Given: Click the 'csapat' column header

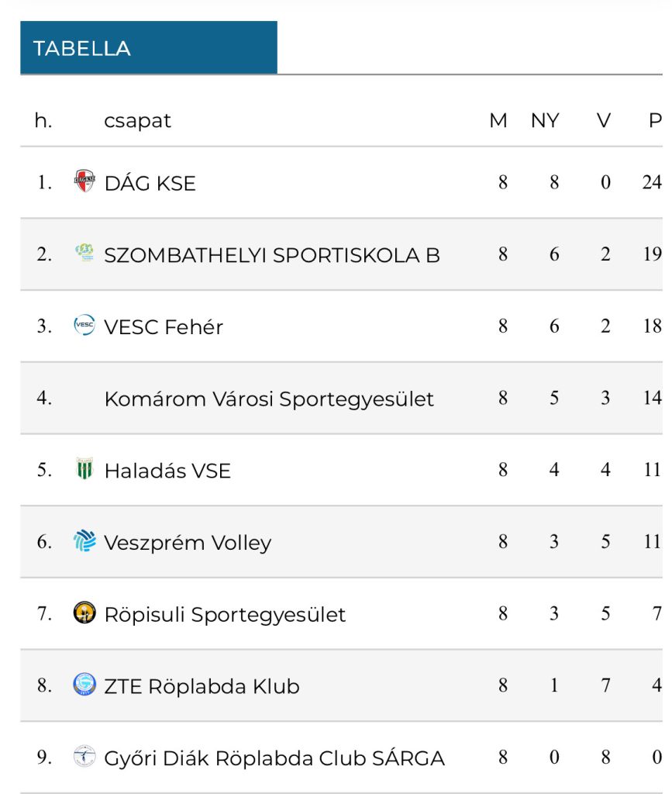Looking at the screenshot, I should [x=137, y=121].
